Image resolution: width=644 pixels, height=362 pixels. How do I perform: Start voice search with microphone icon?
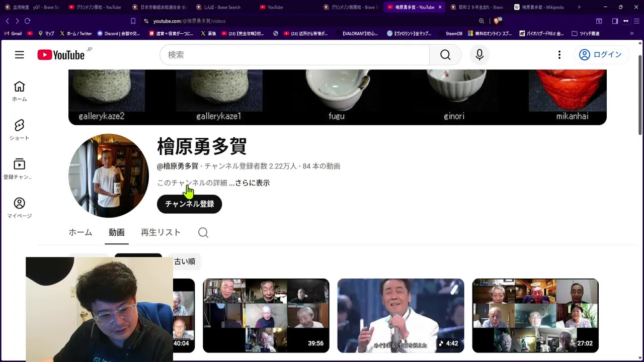(x=479, y=55)
